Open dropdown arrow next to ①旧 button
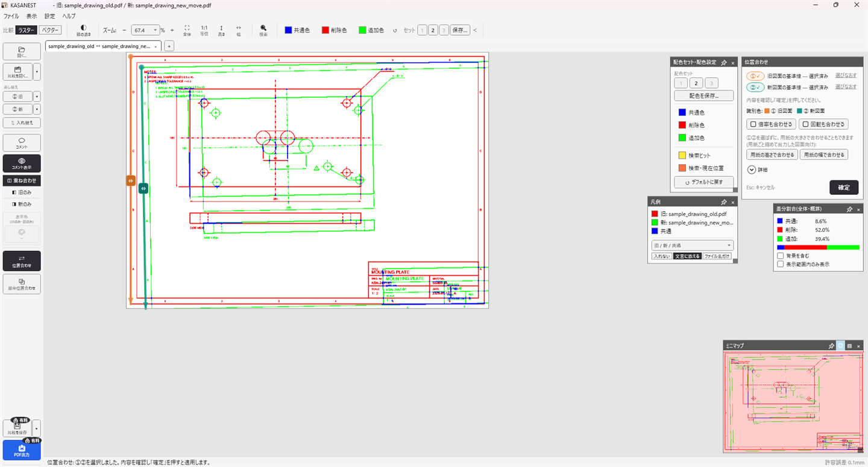The height and width of the screenshot is (467, 868). (37, 97)
